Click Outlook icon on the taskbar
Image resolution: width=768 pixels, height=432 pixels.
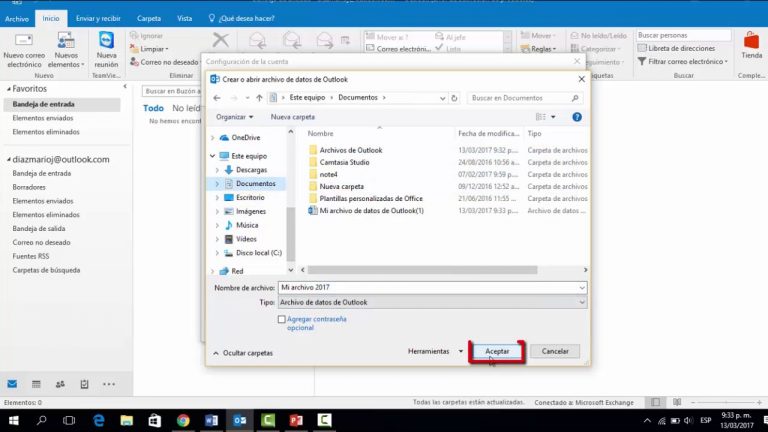[240, 420]
